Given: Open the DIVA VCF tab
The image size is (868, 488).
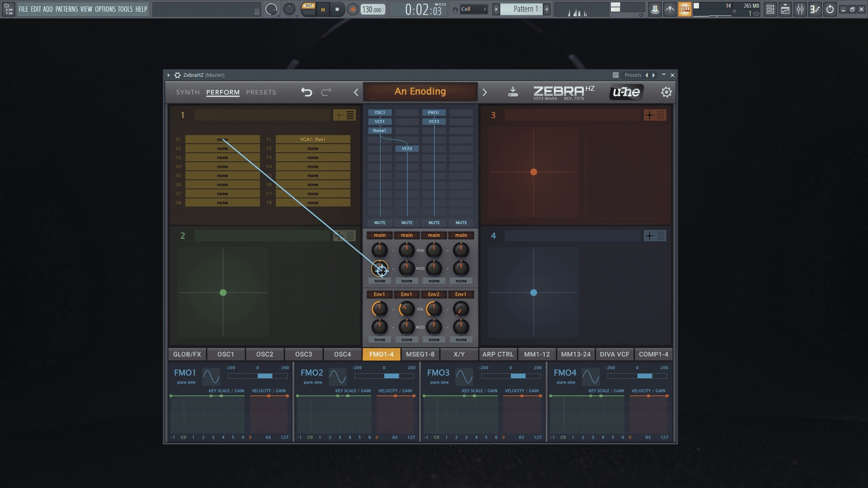Looking at the screenshot, I should [x=614, y=354].
